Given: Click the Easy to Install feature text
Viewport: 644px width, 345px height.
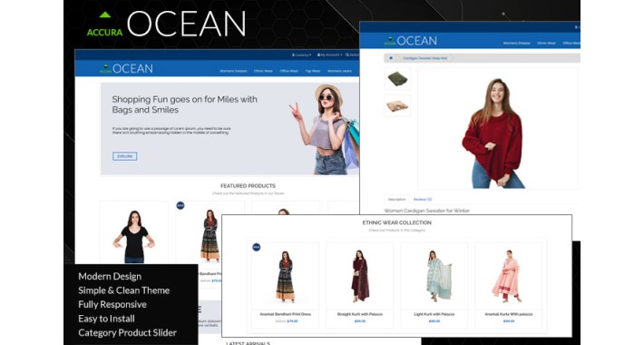Looking at the screenshot, I should click(x=106, y=319).
